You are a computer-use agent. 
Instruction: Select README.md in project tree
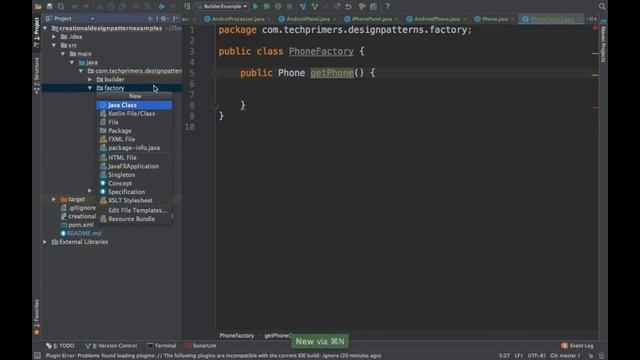pos(80,233)
